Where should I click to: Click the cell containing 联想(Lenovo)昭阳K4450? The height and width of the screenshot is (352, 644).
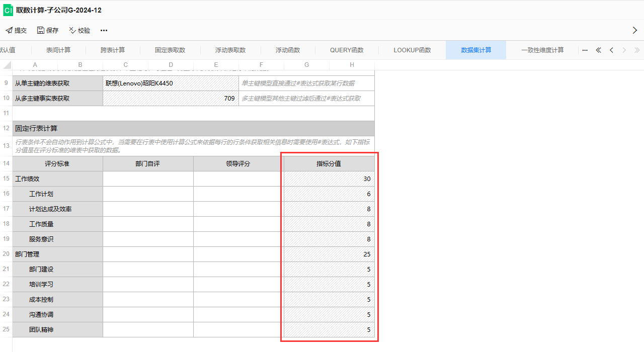[171, 83]
